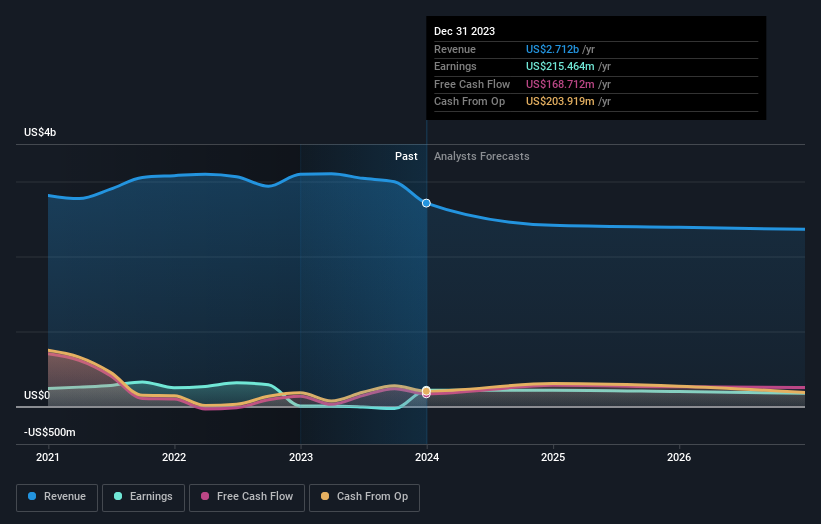Image resolution: width=821 pixels, height=524 pixels.
Task: Click the 2025 x-axis label
Action: click(553, 457)
